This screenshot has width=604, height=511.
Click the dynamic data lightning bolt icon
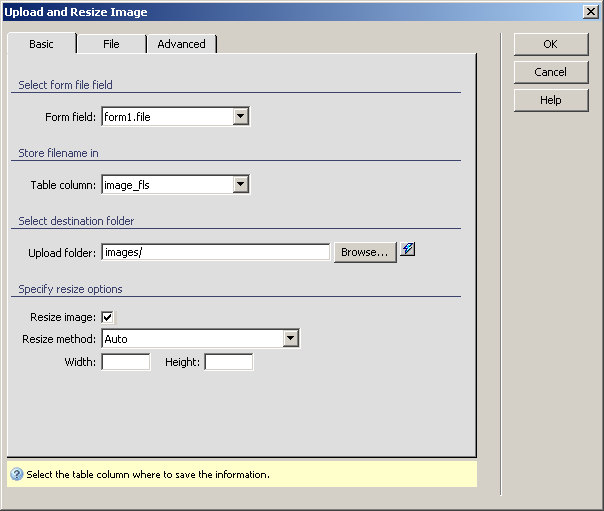pos(407,250)
